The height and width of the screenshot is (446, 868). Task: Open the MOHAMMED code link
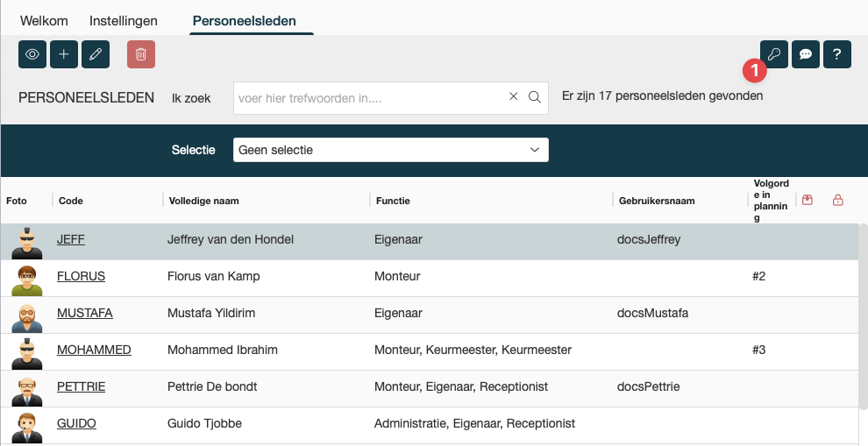tap(94, 350)
